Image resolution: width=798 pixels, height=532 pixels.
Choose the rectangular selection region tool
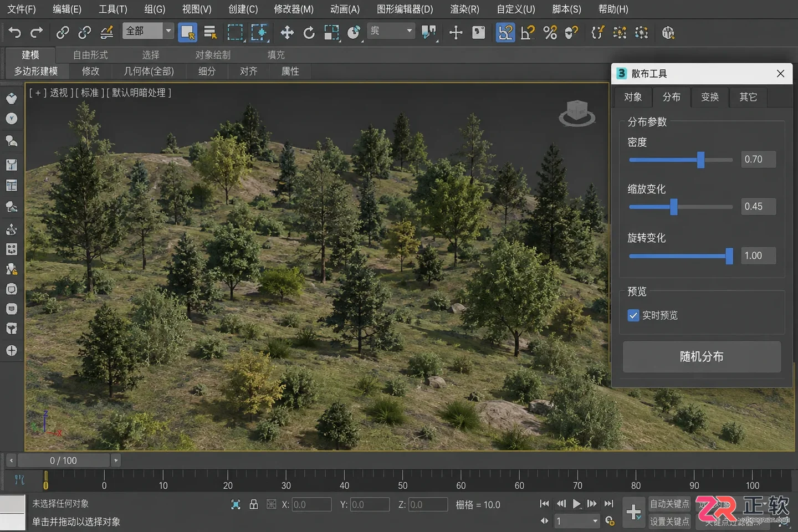(x=235, y=33)
